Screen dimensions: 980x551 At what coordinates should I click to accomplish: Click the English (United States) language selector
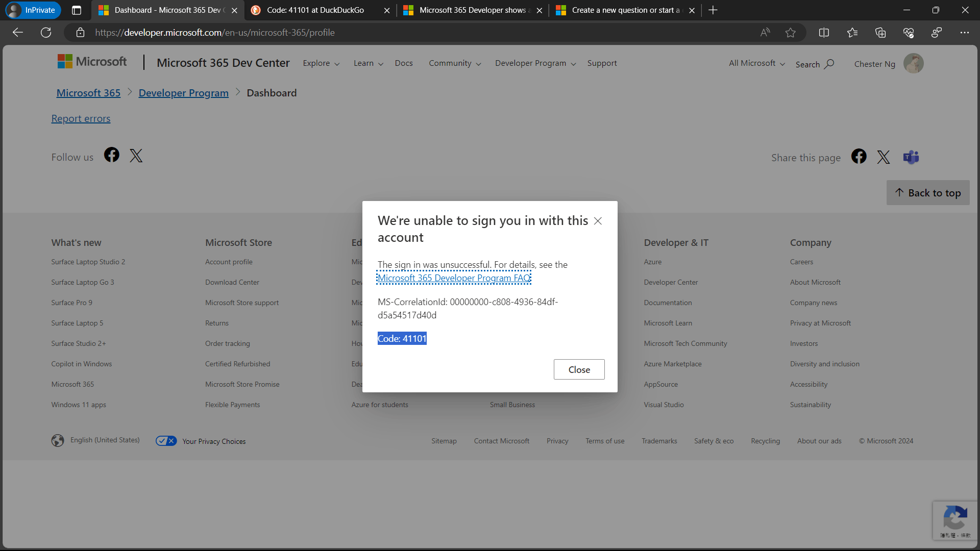pyautogui.click(x=95, y=440)
